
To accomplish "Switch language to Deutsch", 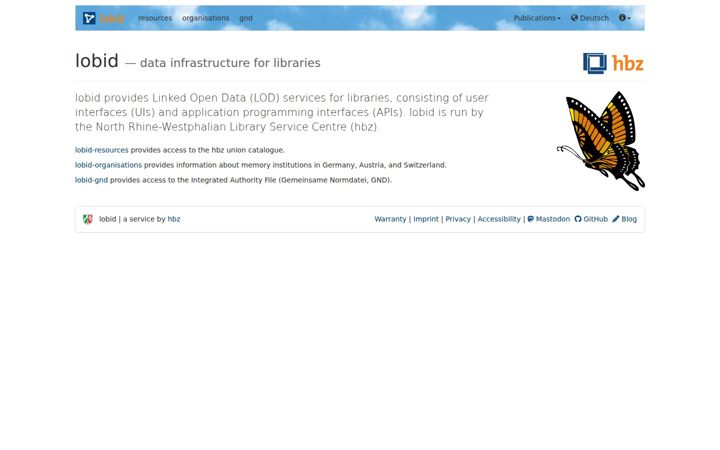I will tap(594, 18).
